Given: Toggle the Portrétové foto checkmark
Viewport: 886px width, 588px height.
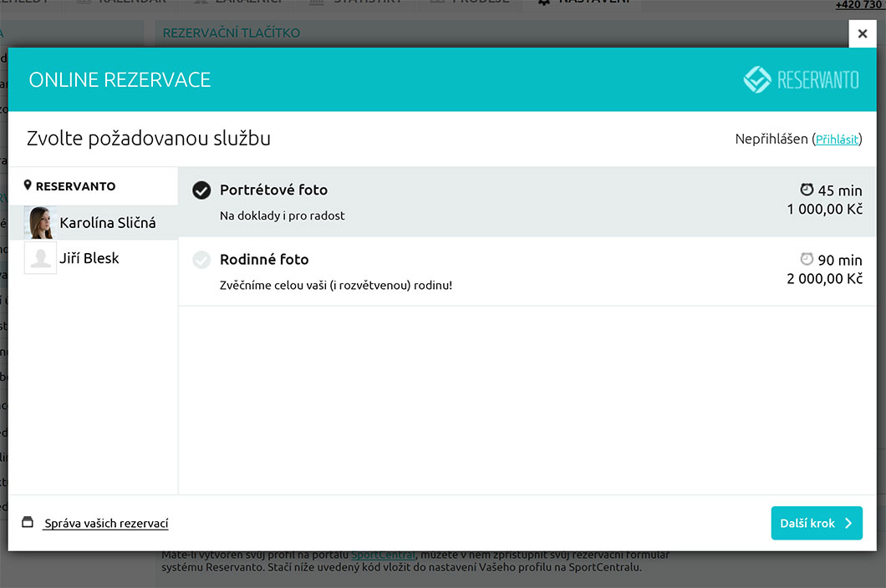Looking at the screenshot, I should 201,190.
